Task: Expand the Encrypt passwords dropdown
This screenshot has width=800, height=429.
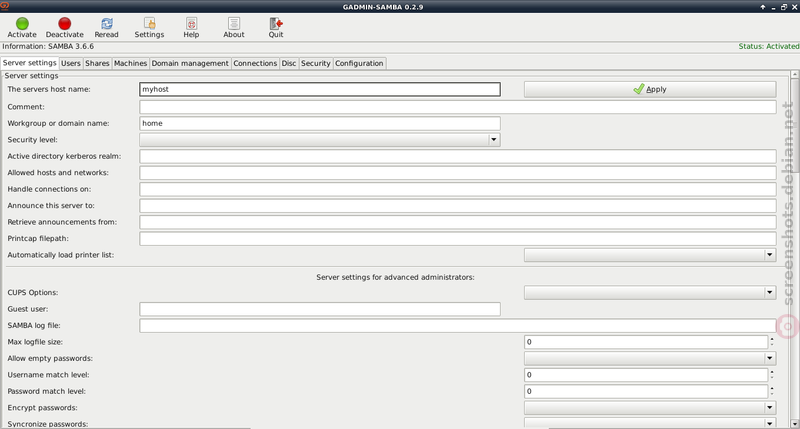Action: (x=650, y=408)
